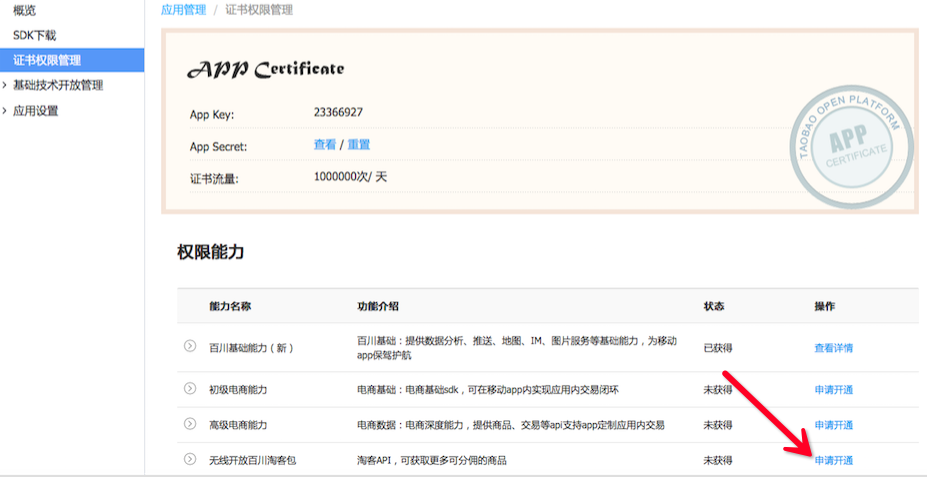The width and height of the screenshot is (927, 477).
Task: Expand the 百川基础能力（新） row icon
Action: tap(189, 346)
